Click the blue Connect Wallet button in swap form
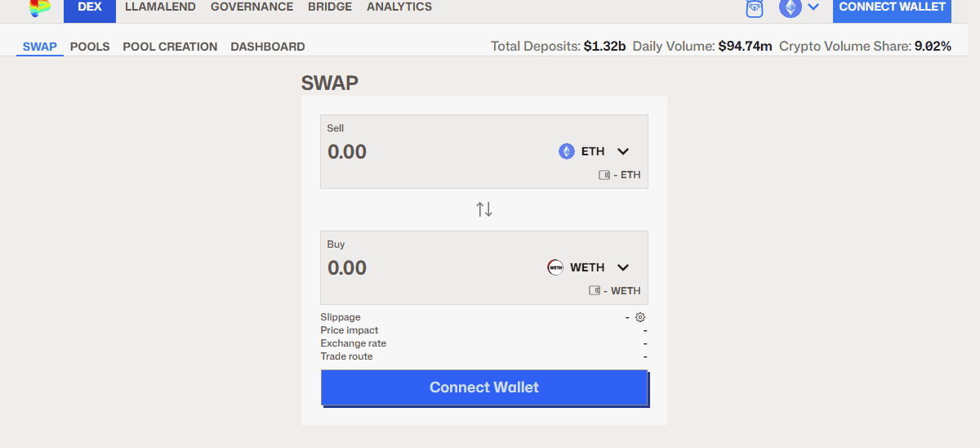Viewport: 980px width, 448px height. click(x=484, y=388)
